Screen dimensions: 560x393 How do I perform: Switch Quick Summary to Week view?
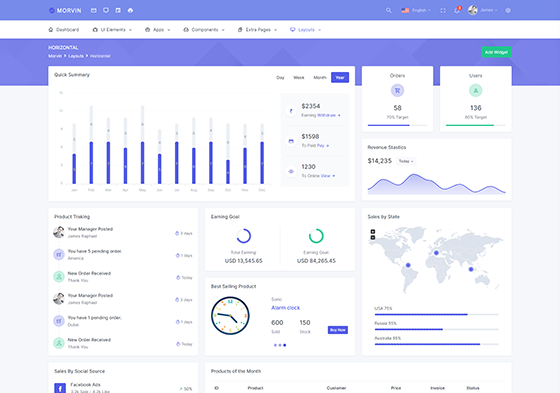[x=299, y=78]
